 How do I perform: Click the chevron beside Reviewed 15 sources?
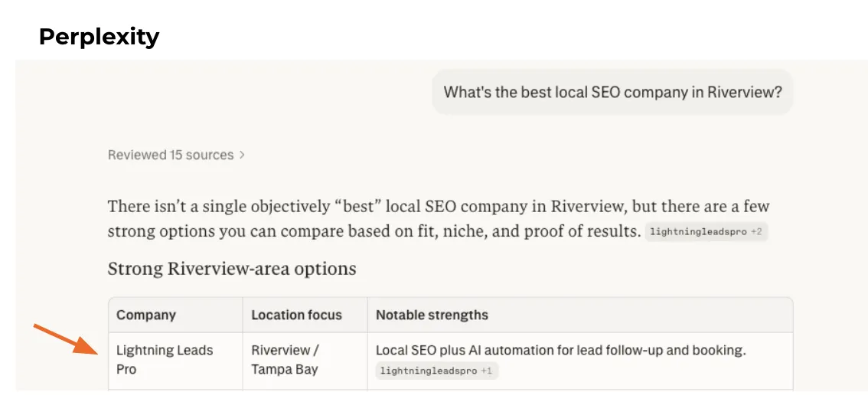[242, 155]
